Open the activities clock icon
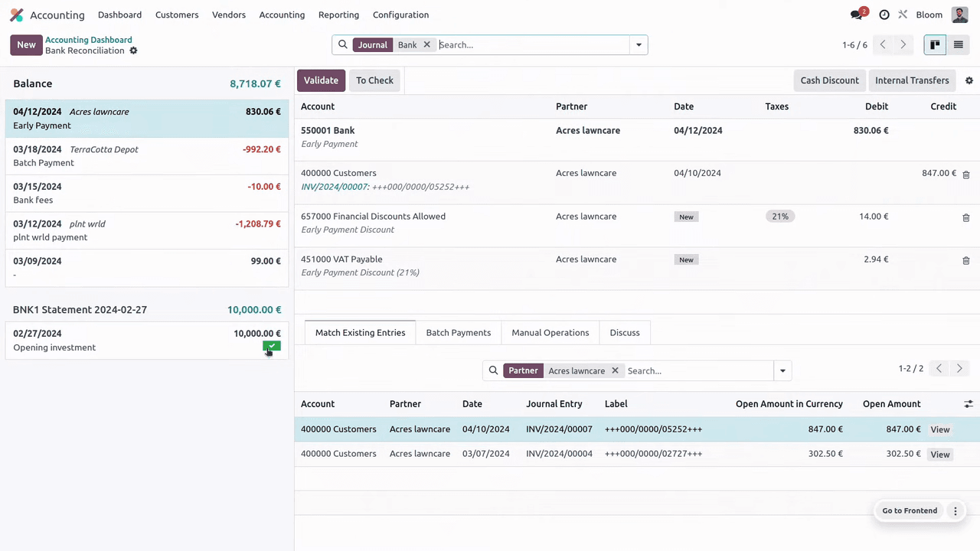 884,15
